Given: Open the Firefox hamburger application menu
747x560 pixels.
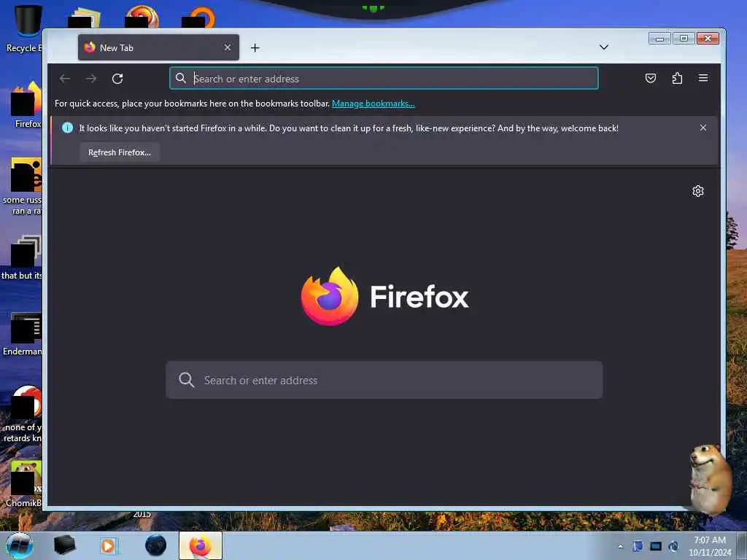Looking at the screenshot, I should point(703,78).
